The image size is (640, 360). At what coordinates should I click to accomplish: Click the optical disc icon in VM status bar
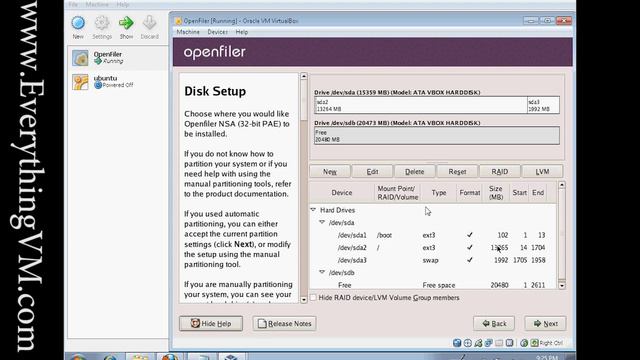[467, 343]
